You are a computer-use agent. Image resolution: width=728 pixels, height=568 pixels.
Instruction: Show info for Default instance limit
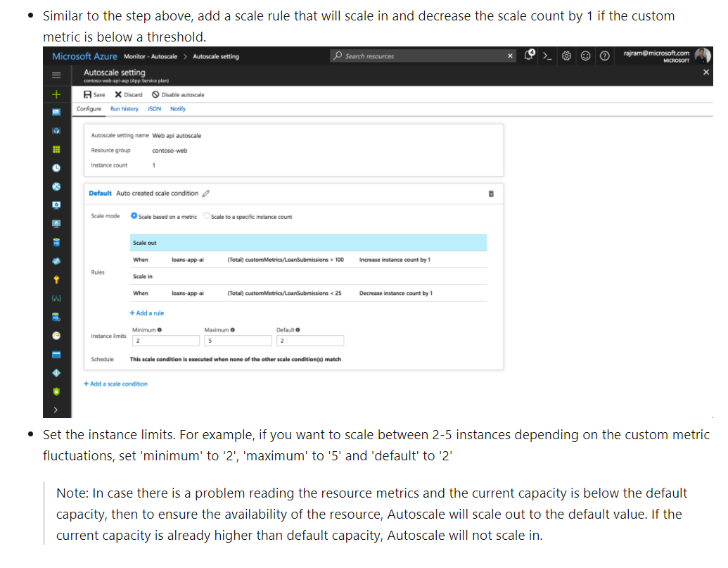[298, 329]
